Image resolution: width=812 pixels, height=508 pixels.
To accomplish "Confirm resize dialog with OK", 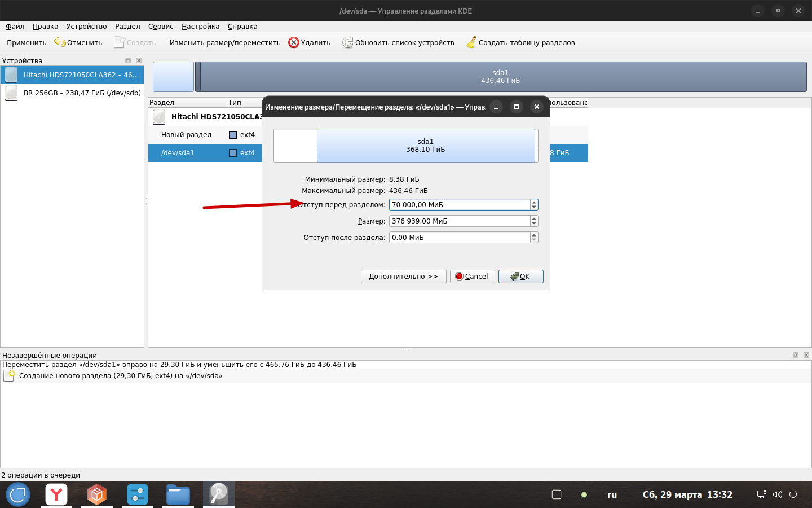I will click(x=521, y=277).
